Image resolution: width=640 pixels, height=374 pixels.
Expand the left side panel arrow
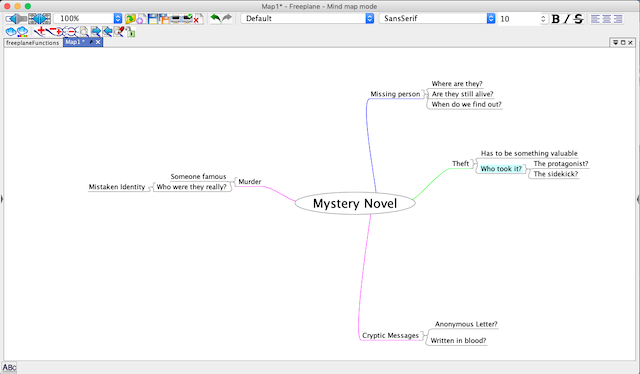click(2, 199)
